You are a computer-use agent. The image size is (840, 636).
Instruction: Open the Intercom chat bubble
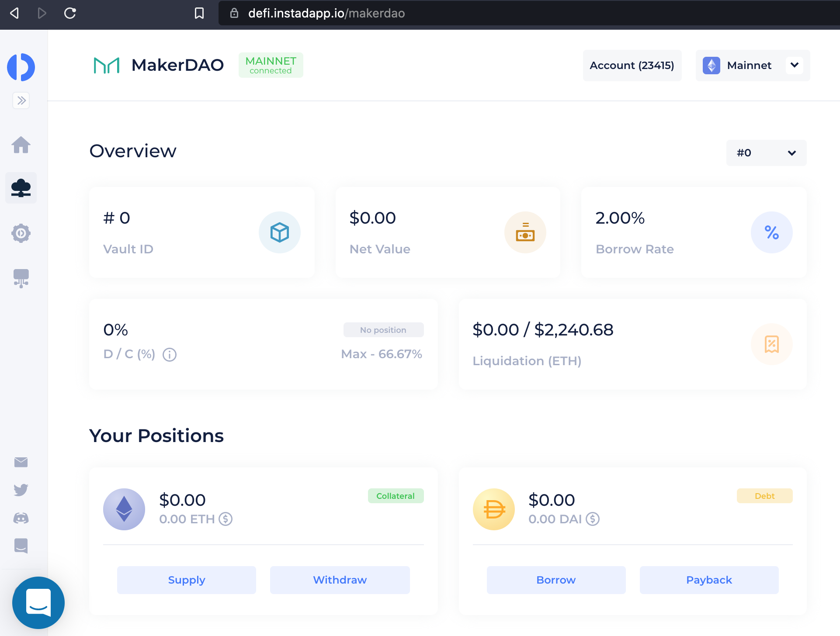coord(38,603)
